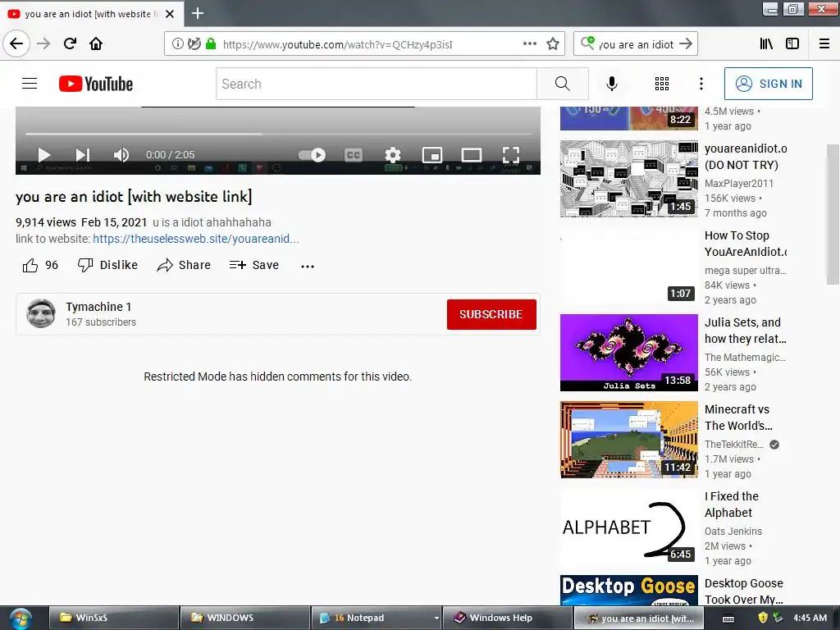This screenshot has height=630, width=840.
Task: Toggle the autoplay switch
Action: (312, 155)
